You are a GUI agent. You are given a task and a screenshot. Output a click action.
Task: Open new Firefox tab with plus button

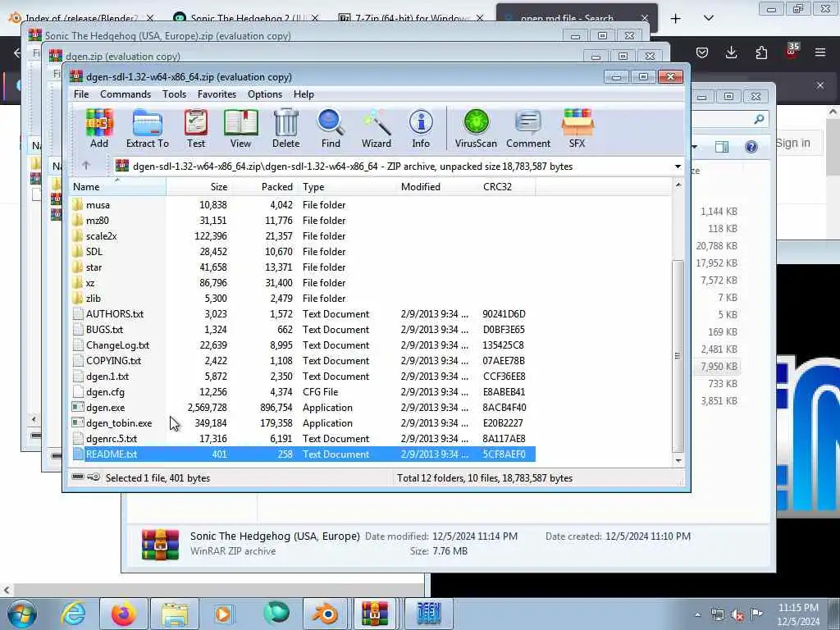click(x=676, y=18)
